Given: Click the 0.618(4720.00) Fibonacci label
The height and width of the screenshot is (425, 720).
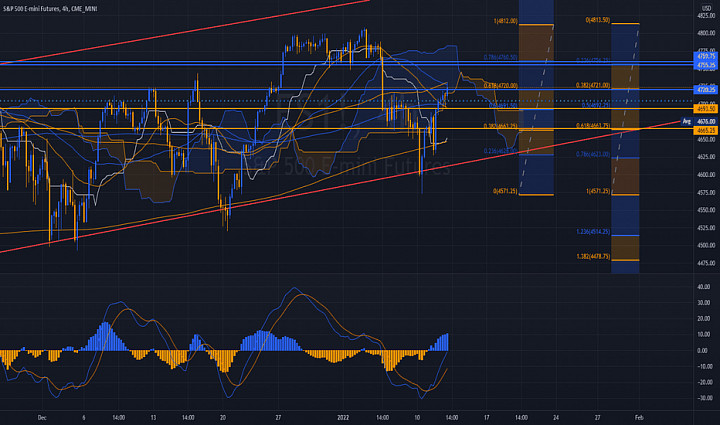Looking at the screenshot, I should click(501, 86).
